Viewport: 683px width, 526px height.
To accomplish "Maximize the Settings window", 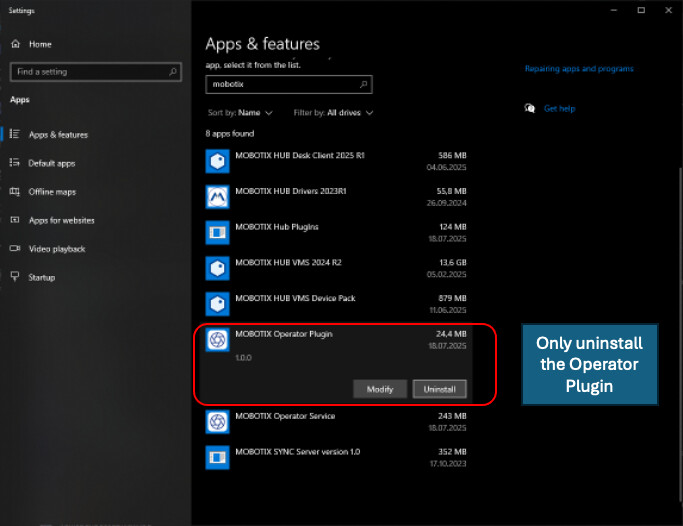I will tap(641, 10).
